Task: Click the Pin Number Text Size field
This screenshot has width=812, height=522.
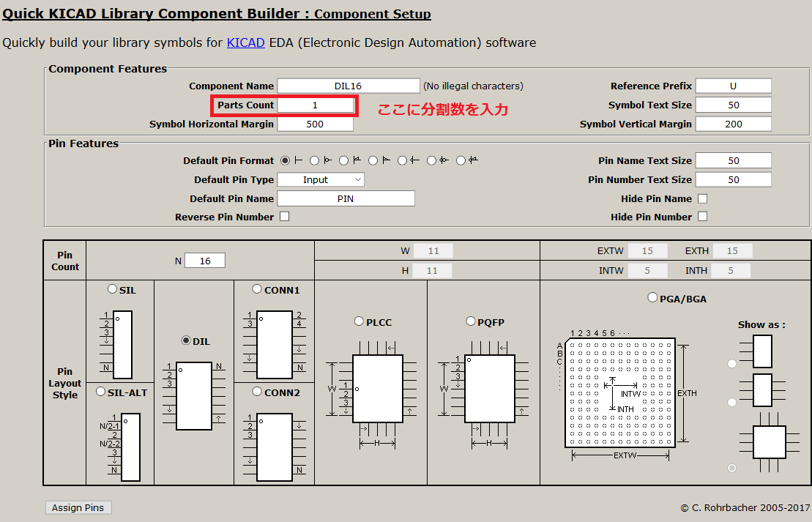Action: coord(733,179)
